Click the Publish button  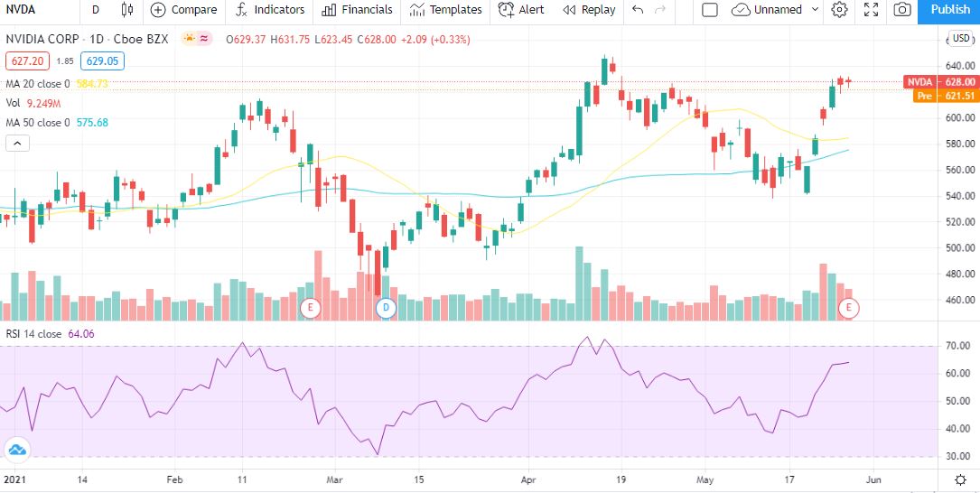tap(950, 9)
